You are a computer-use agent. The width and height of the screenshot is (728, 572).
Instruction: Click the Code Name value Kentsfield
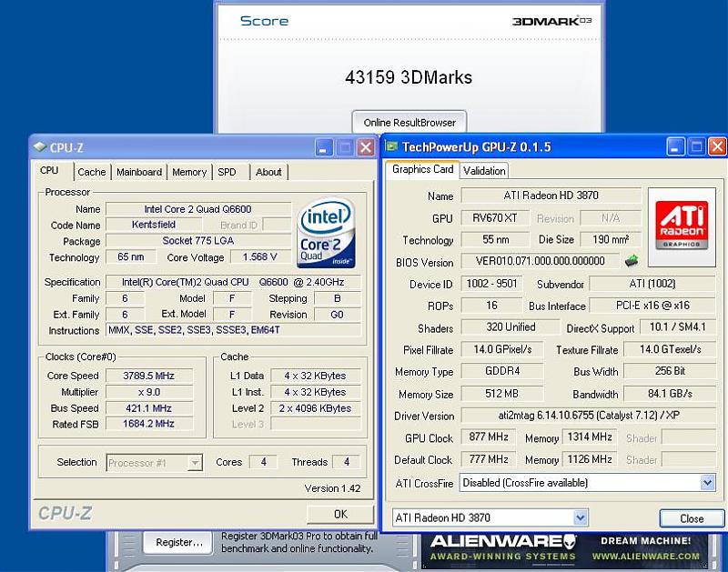point(154,225)
